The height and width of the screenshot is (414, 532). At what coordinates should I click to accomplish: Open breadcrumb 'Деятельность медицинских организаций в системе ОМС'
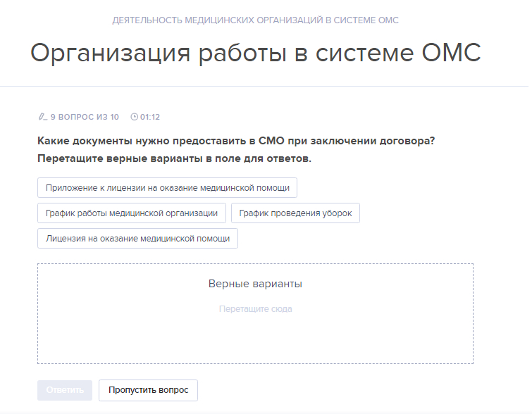coord(255,20)
